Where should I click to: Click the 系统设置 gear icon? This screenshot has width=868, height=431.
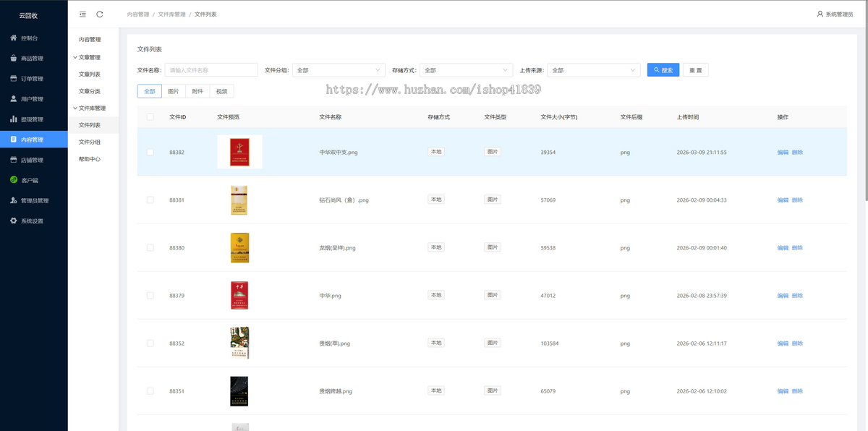coord(14,221)
